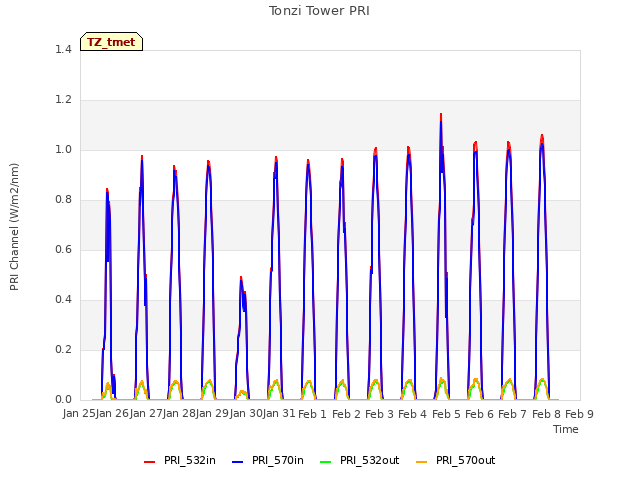Click the Feb 2 x-axis label

[346, 414]
